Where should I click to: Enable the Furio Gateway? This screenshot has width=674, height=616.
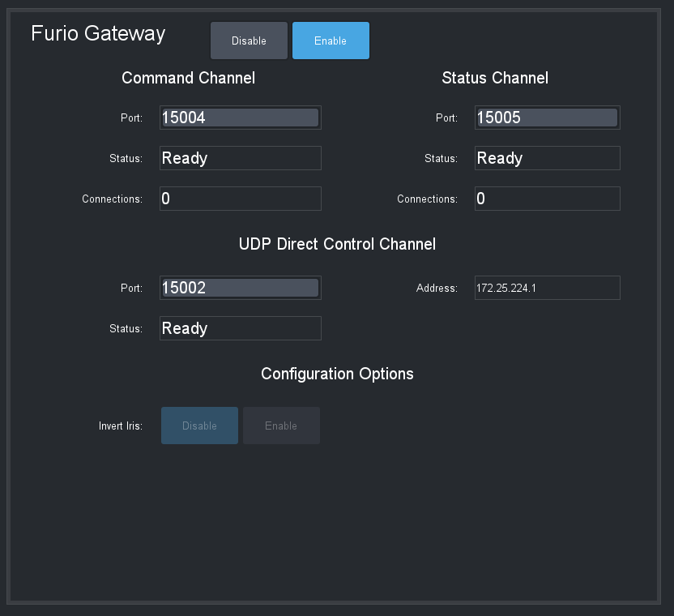point(331,40)
